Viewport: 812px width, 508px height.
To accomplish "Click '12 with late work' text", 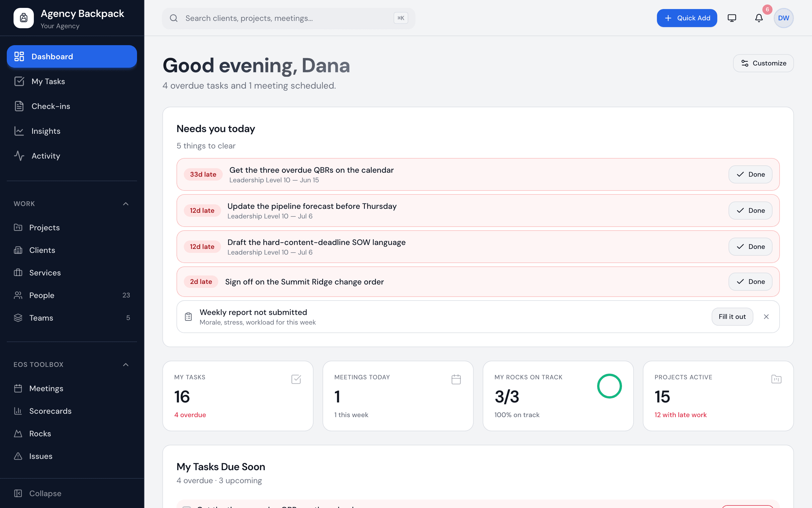I will (680, 415).
